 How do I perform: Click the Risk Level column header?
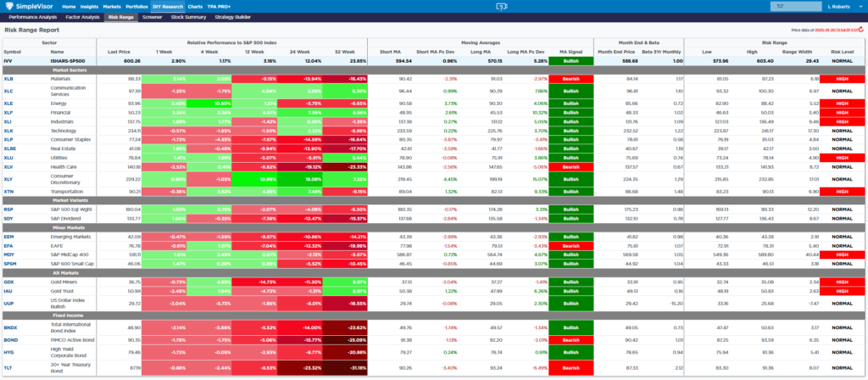pos(842,52)
